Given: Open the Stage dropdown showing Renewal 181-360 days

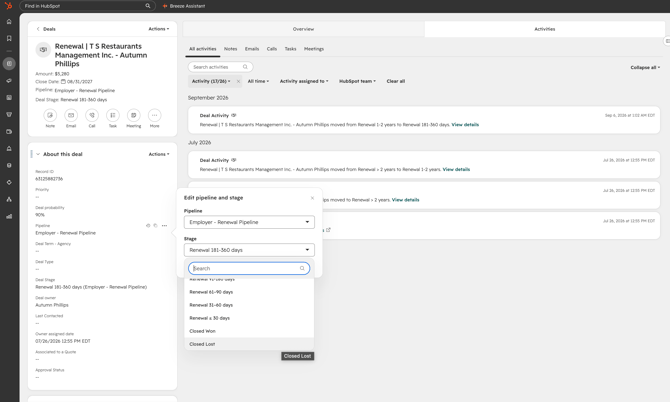Looking at the screenshot, I should pyautogui.click(x=249, y=250).
